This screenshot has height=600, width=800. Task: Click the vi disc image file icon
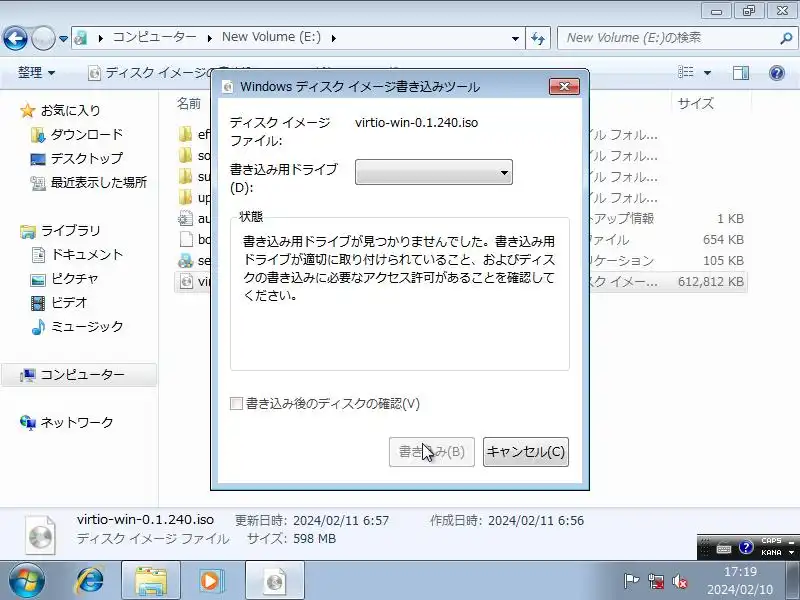pyautogui.click(x=187, y=281)
